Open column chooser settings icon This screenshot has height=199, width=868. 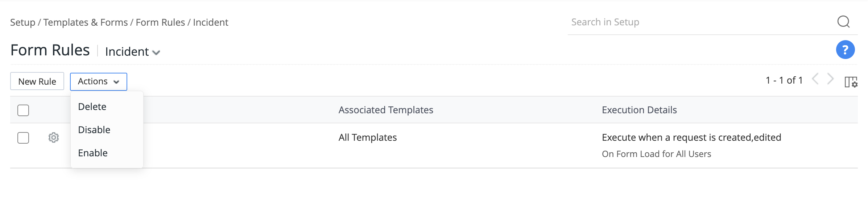(x=851, y=82)
